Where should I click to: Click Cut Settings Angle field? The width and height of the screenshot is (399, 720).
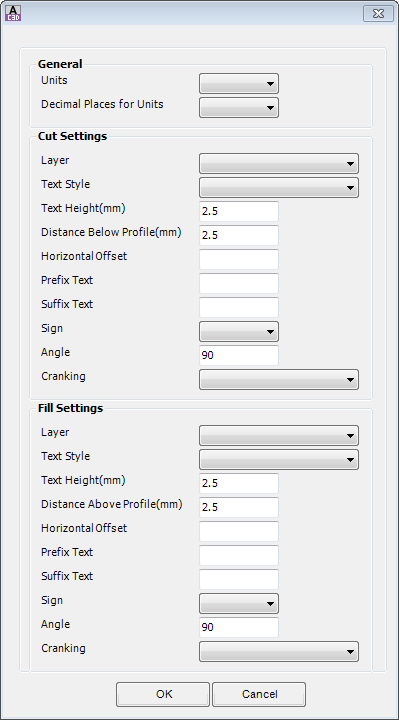pyautogui.click(x=239, y=355)
